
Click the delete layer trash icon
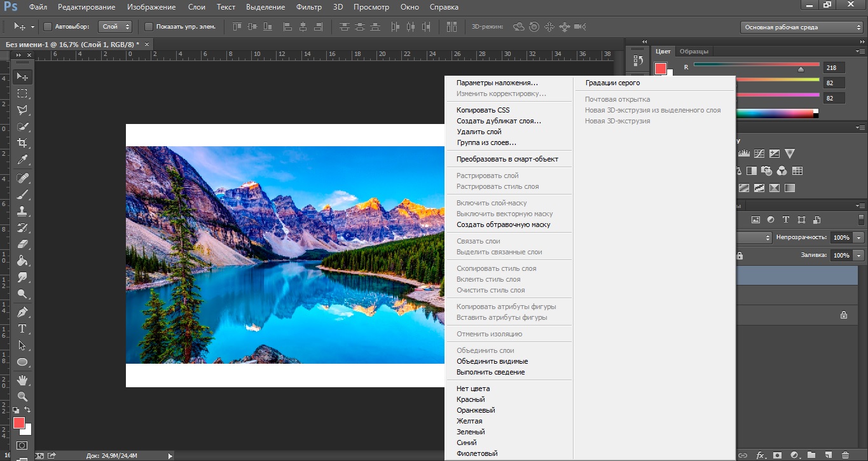pos(844,455)
